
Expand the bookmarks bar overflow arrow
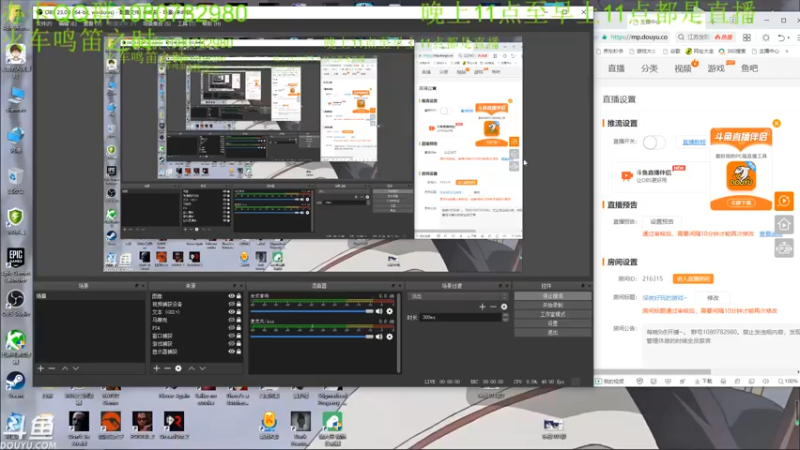coord(787,52)
